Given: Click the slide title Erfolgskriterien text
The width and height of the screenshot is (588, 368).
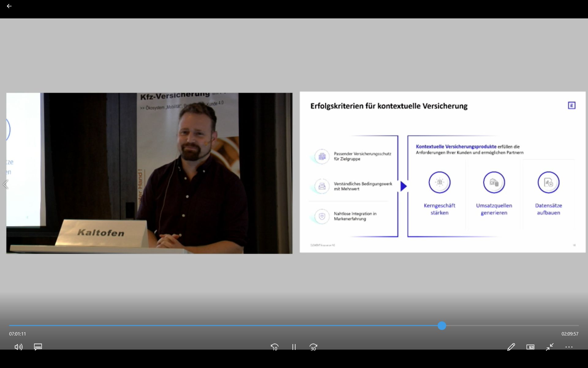Looking at the screenshot, I should coord(389,106).
